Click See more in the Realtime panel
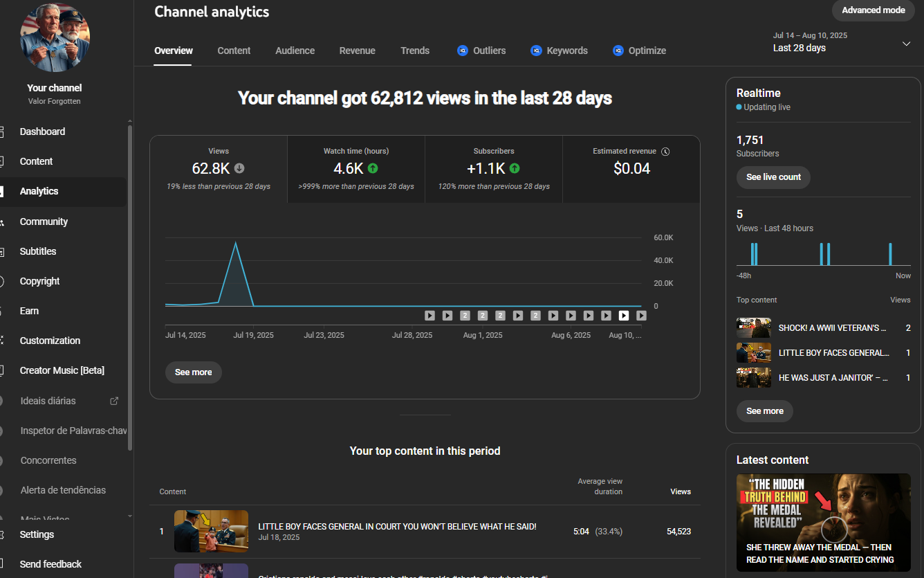Image resolution: width=924 pixels, height=578 pixels. point(765,411)
